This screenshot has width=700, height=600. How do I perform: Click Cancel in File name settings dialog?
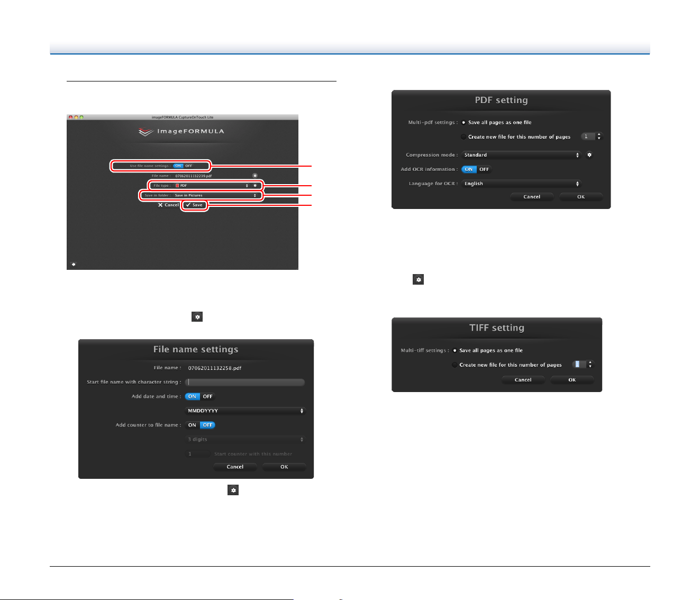point(235,467)
